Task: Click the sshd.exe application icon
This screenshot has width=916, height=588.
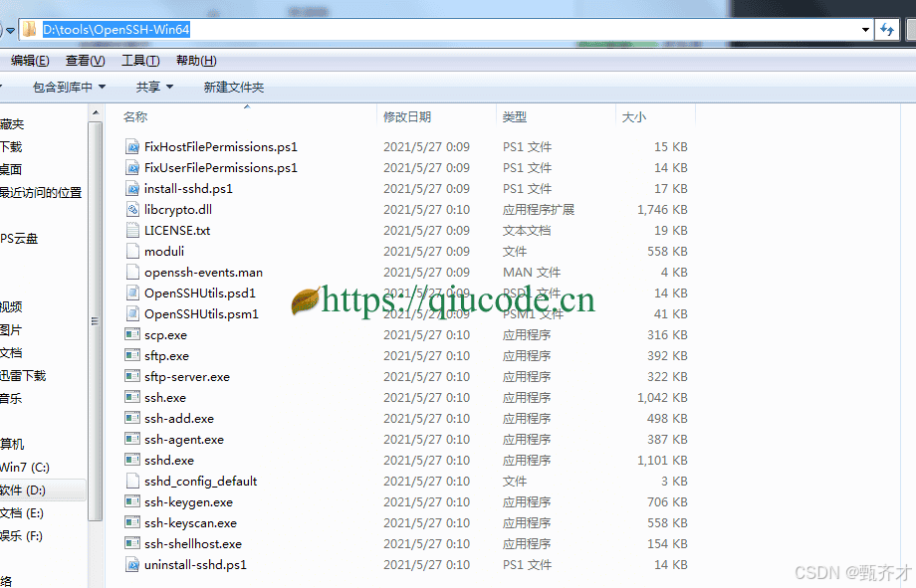Action: pos(132,460)
